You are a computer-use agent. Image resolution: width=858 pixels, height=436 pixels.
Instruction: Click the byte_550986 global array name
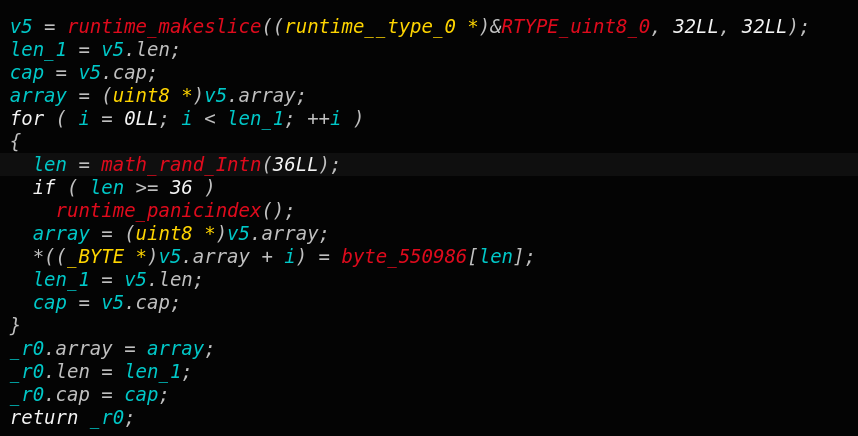[x=404, y=256]
